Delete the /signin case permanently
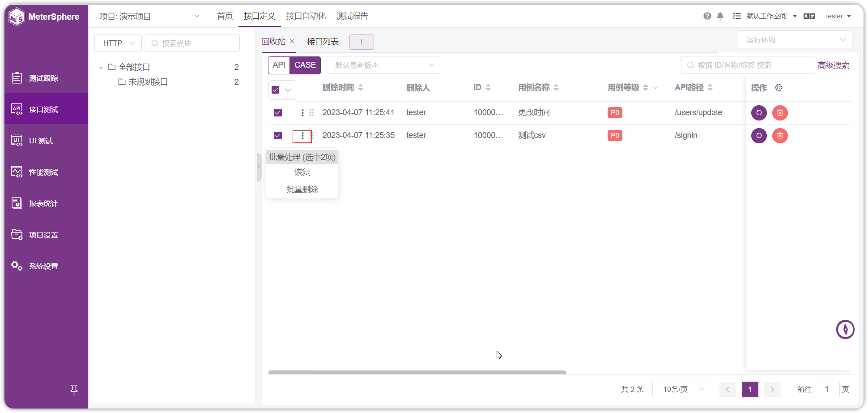 780,135
